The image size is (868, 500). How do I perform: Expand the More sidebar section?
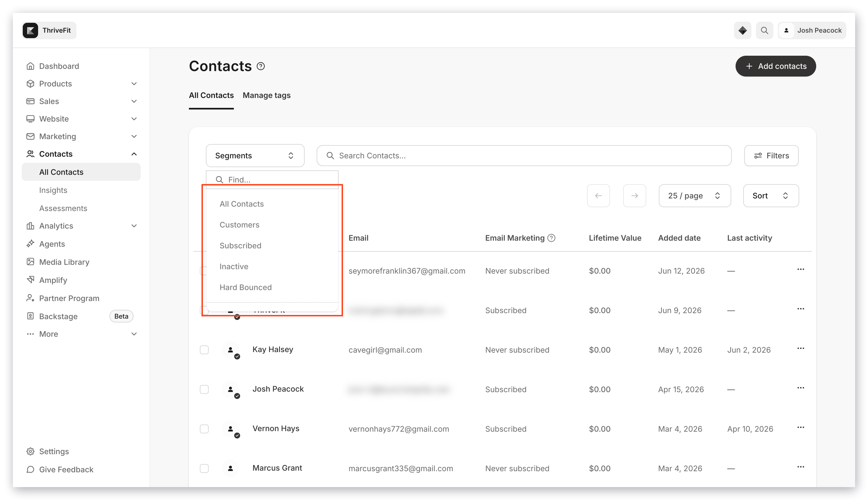[x=134, y=334]
